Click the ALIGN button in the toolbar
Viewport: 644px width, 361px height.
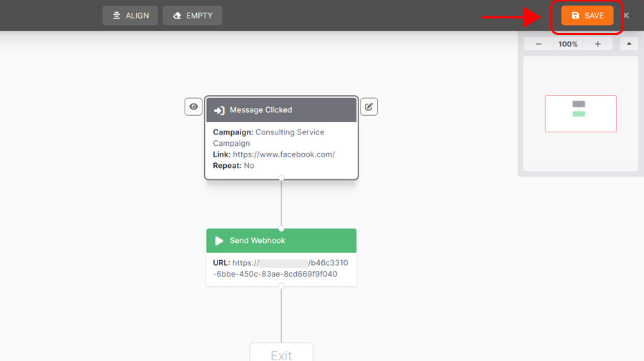(x=130, y=16)
